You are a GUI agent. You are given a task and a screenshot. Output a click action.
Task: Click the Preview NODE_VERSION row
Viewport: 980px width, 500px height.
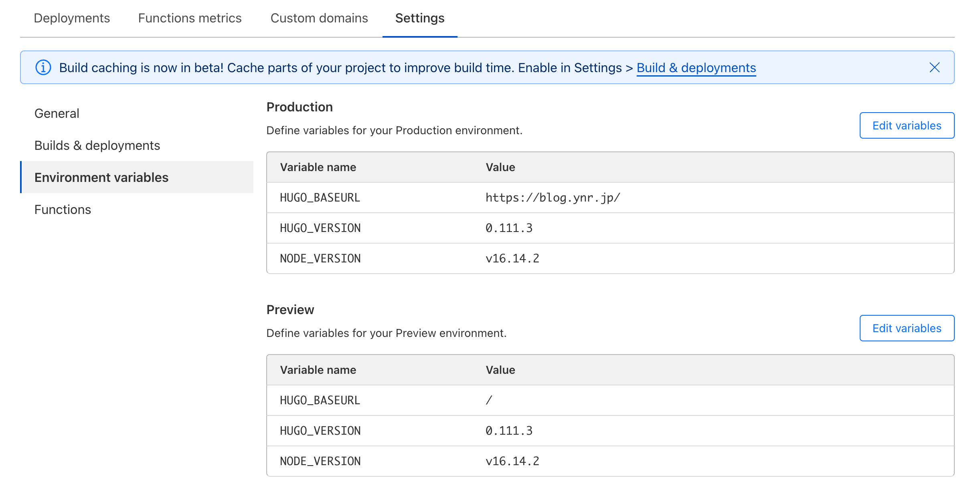(609, 461)
